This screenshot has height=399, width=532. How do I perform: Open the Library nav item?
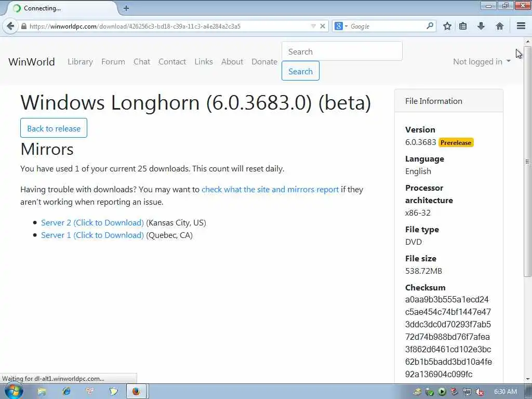[80, 62]
